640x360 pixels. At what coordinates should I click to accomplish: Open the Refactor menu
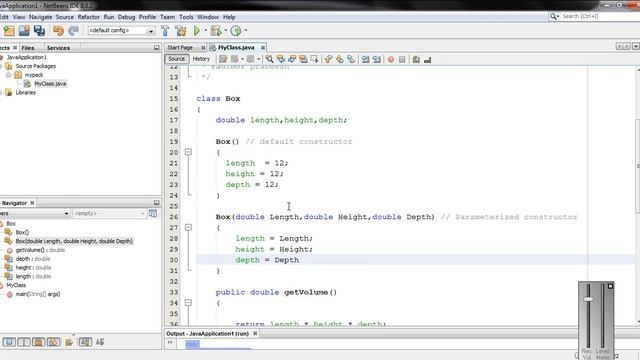click(x=89, y=17)
